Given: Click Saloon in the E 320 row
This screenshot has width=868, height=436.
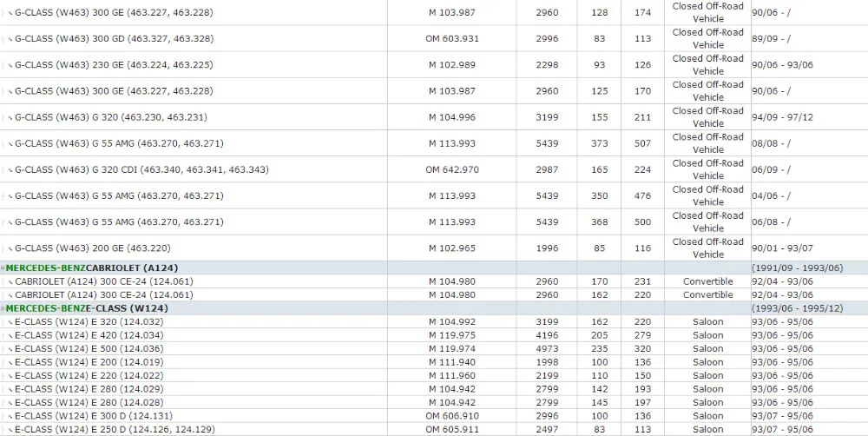Looking at the screenshot, I should pyautogui.click(x=708, y=322).
